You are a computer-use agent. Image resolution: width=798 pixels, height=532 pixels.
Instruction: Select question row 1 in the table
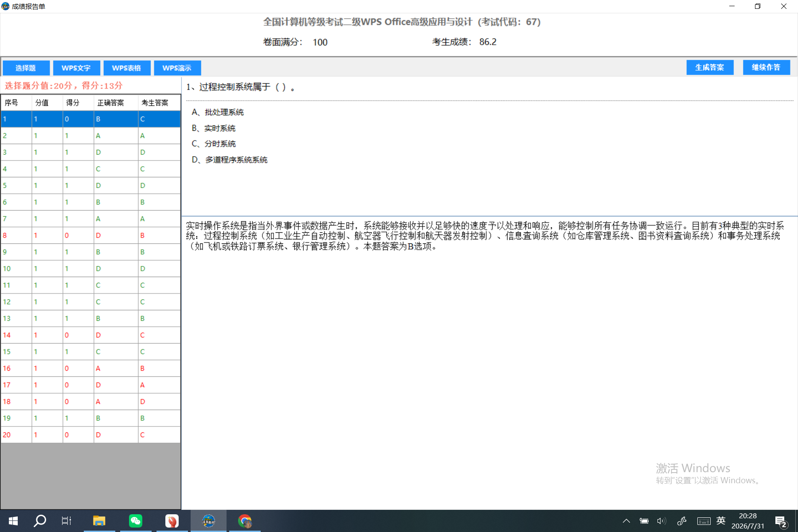[x=90, y=119]
